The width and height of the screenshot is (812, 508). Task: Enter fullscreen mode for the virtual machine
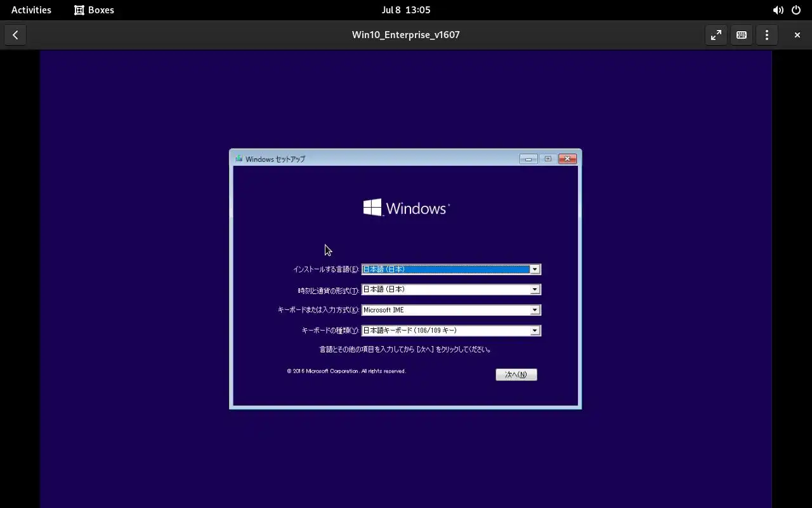point(716,35)
